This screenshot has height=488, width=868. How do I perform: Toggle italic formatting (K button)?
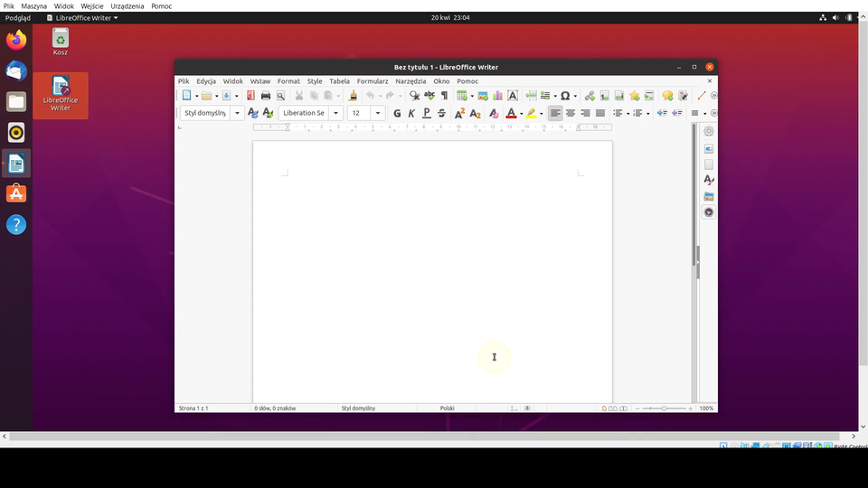pos(411,113)
